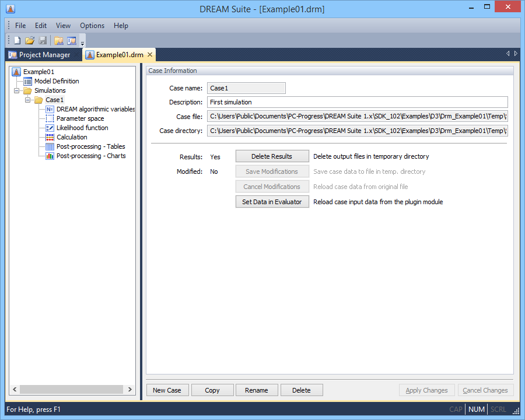The image size is (525, 420).
Task: Click the New Case button
Action: 167,390
